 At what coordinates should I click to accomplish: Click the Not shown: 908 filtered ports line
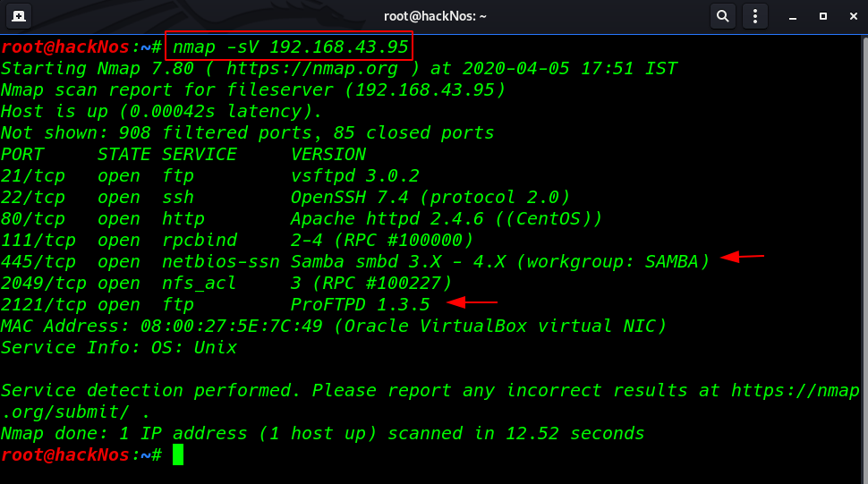tap(248, 133)
